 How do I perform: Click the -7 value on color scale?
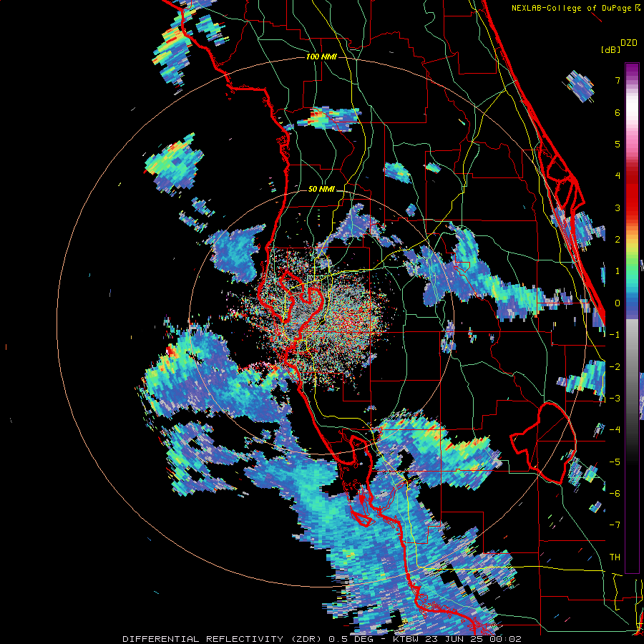(x=615, y=525)
